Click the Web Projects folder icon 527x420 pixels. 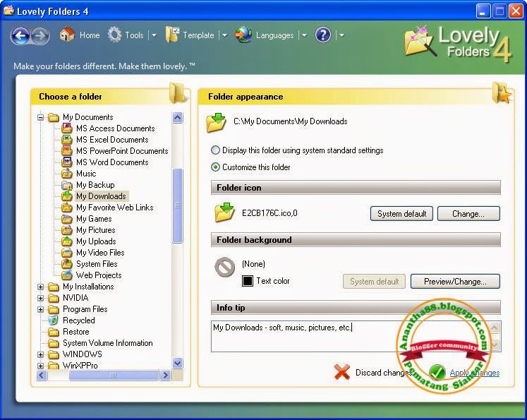(x=67, y=275)
